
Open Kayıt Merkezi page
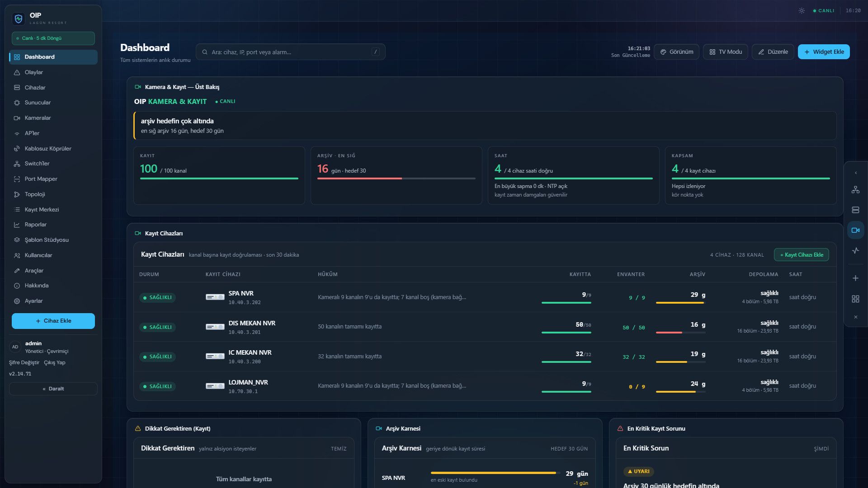pos(53,210)
